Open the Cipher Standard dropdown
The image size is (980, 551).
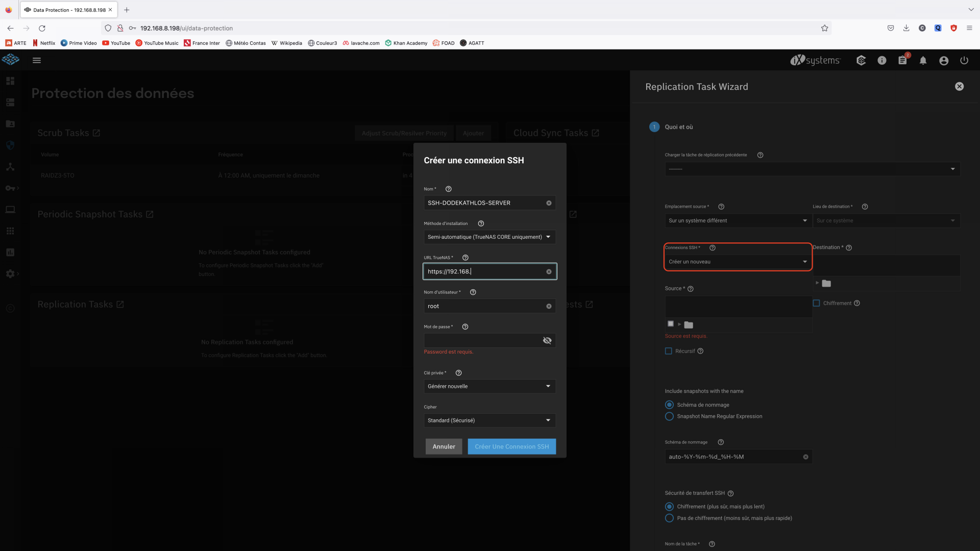489,420
